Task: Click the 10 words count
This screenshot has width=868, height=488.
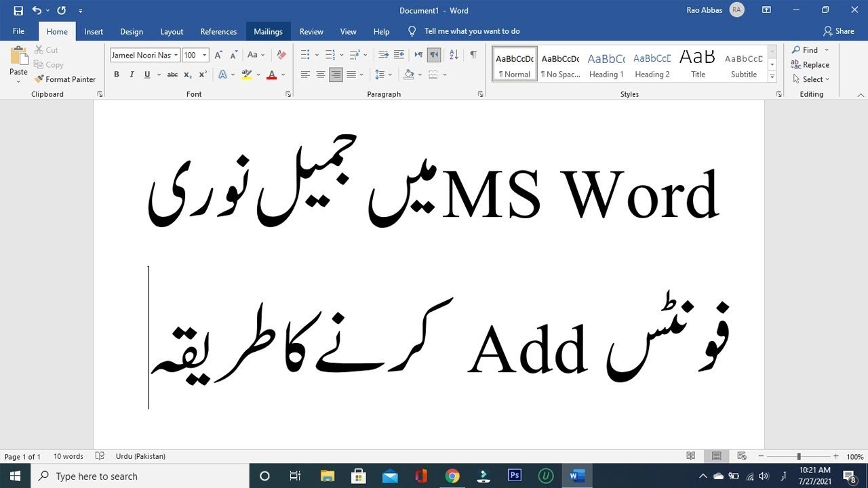Action: (x=68, y=456)
